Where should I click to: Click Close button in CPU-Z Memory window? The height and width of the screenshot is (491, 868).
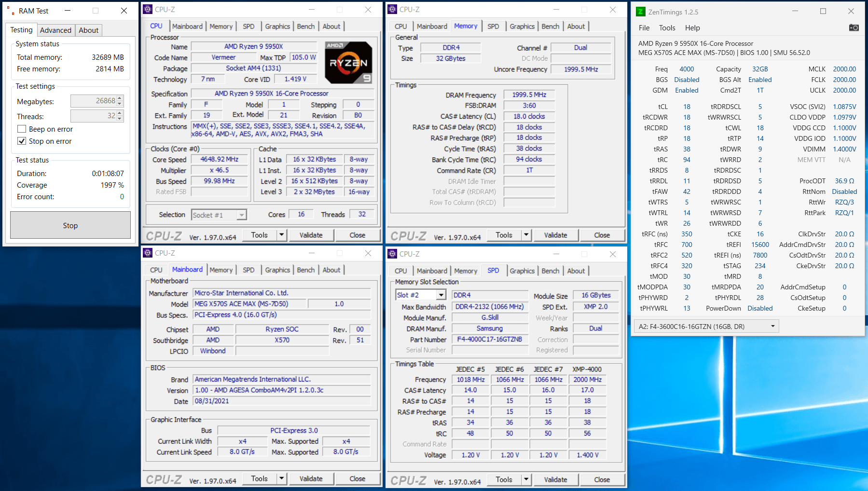[x=602, y=235]
